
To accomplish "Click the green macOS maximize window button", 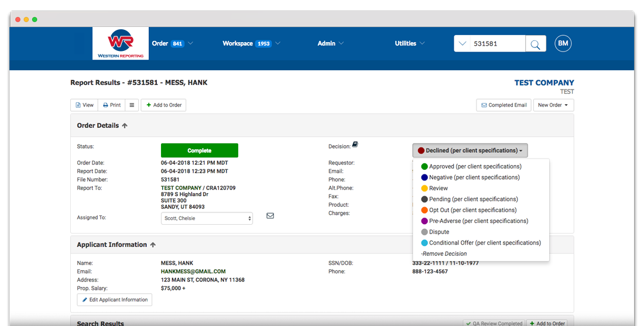I will click(35, 19).
